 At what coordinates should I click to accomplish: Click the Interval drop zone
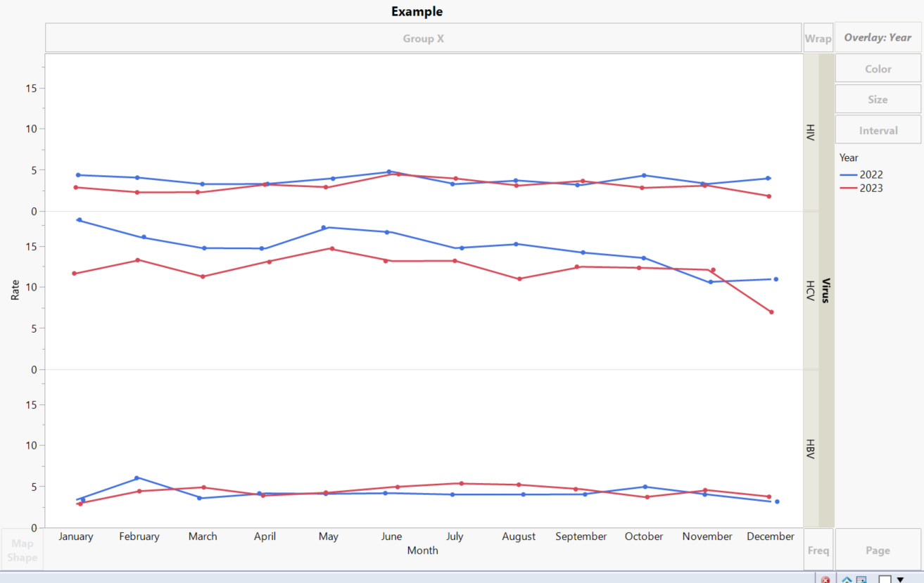[878, 130]
